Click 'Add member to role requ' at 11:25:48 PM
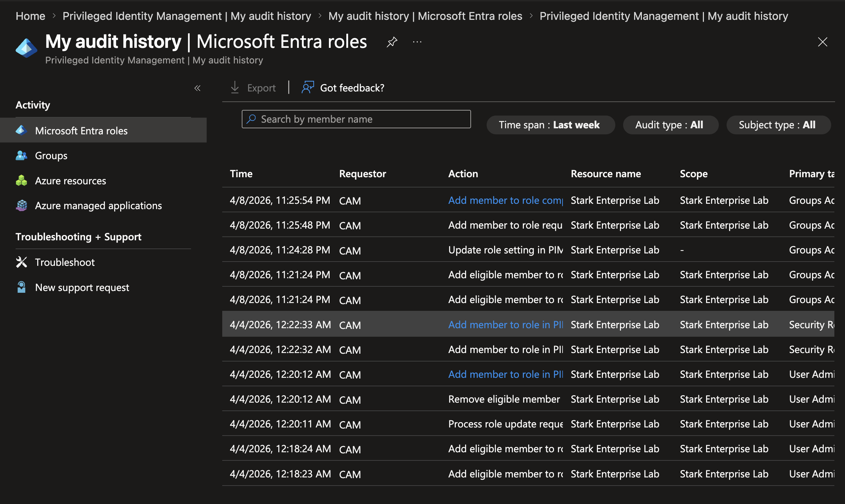This screenshot has width=845, height=504. coord(505,225)
